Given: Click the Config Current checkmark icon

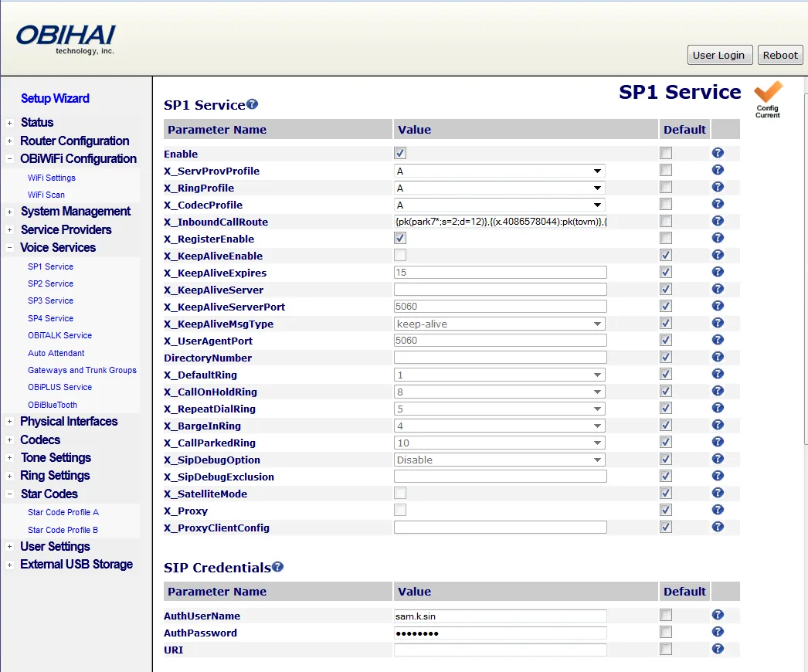Looking at the screenshot, I should click(768, 100).
